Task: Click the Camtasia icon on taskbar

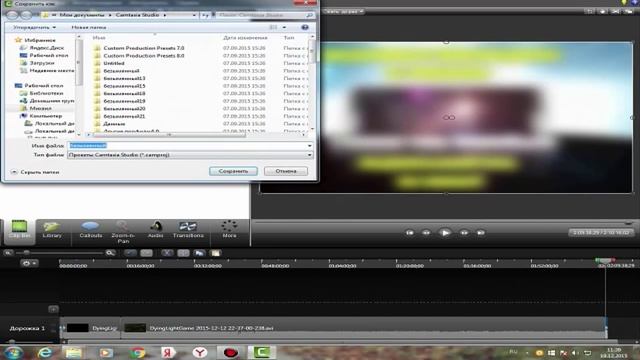Action: pos(262,352)
